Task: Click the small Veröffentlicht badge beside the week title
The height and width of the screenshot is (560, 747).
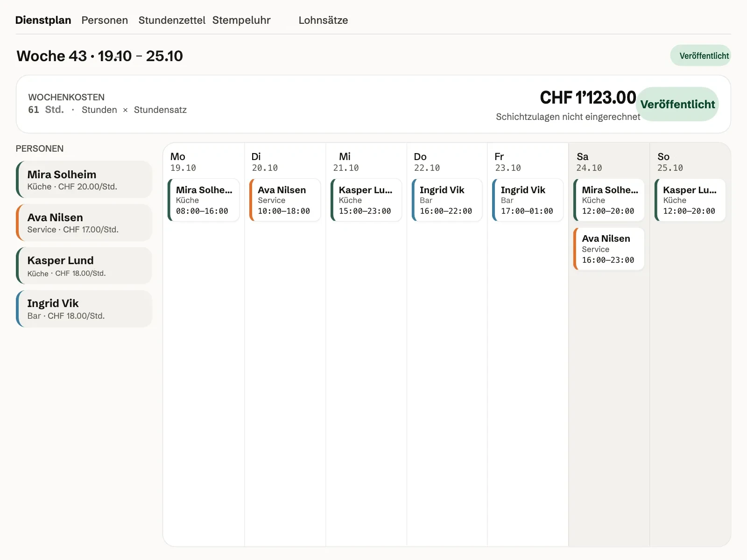Action: (700, 56)
